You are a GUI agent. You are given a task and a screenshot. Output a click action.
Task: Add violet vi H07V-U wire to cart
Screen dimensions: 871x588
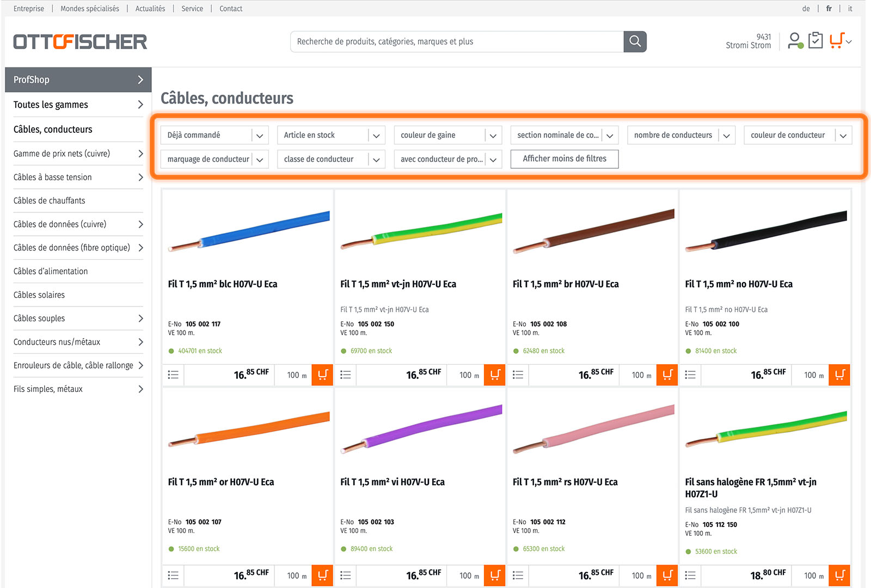pyautogui.click(x=495, y=575)
